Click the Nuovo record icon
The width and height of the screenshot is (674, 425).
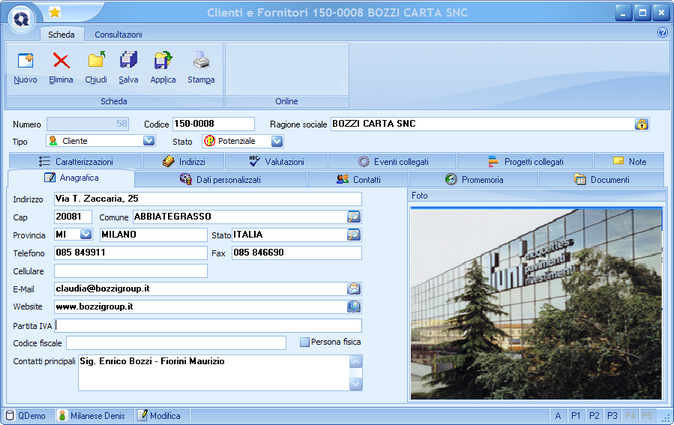[x=25, y=61]
